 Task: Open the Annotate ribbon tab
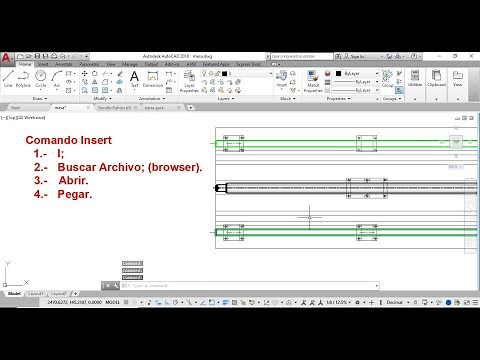click(64, 64)
